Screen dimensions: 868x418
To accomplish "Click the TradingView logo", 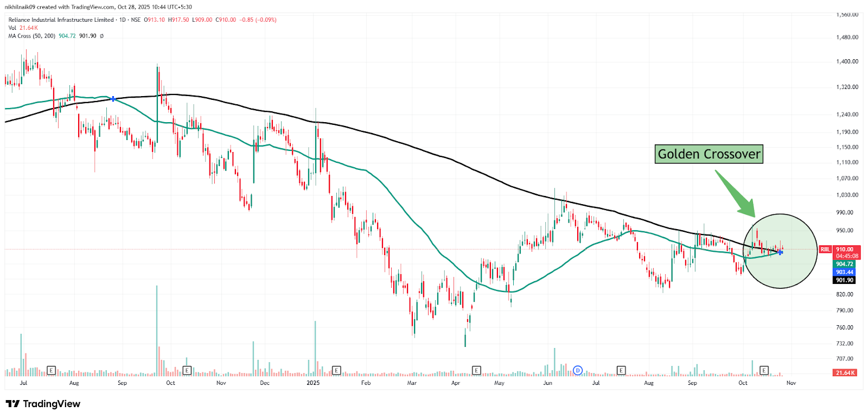I will 43,404.
